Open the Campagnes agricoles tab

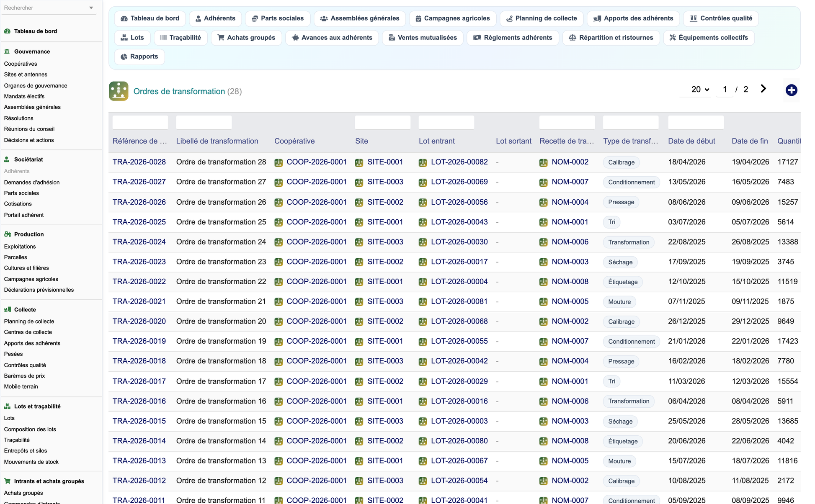coord(453,18)
